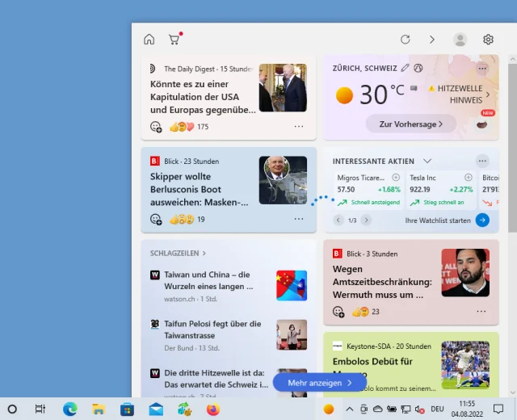Open File Explorer from taskbar

click(99, 409)
